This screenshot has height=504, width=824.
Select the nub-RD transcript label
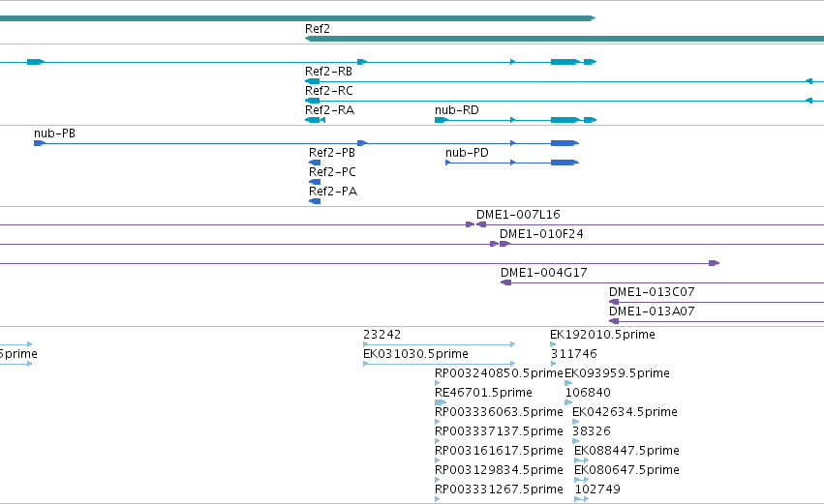pyautogui.click(x=457, y=110)
